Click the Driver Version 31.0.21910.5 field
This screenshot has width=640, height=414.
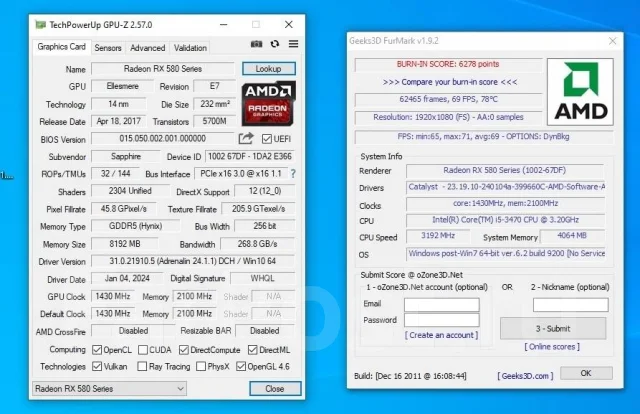[193, 261]
